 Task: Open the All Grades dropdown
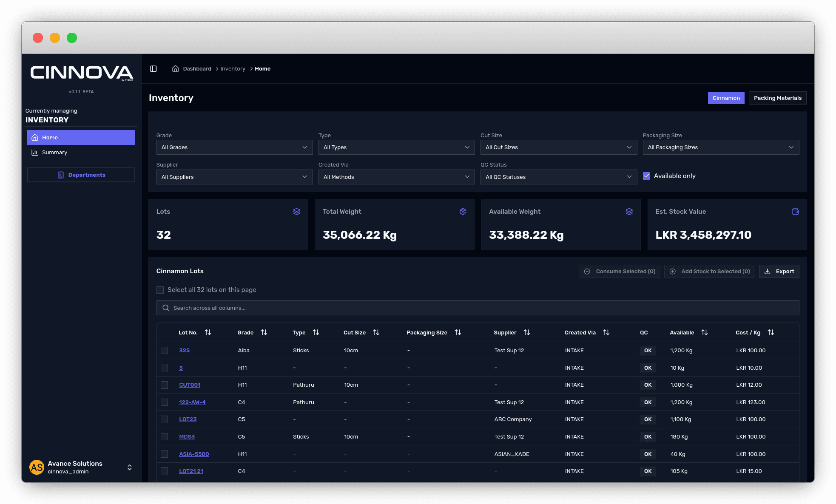coord(234,147)
